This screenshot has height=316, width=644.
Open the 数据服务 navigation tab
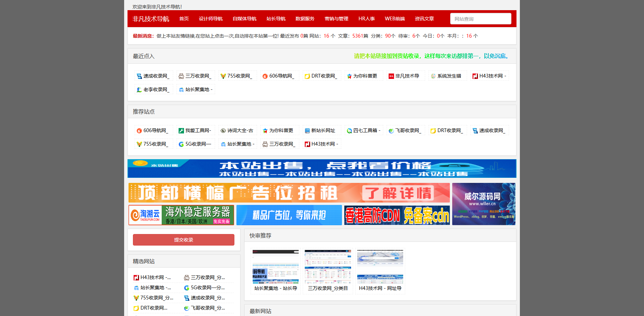pyautogui.click(x=304, y=19)
